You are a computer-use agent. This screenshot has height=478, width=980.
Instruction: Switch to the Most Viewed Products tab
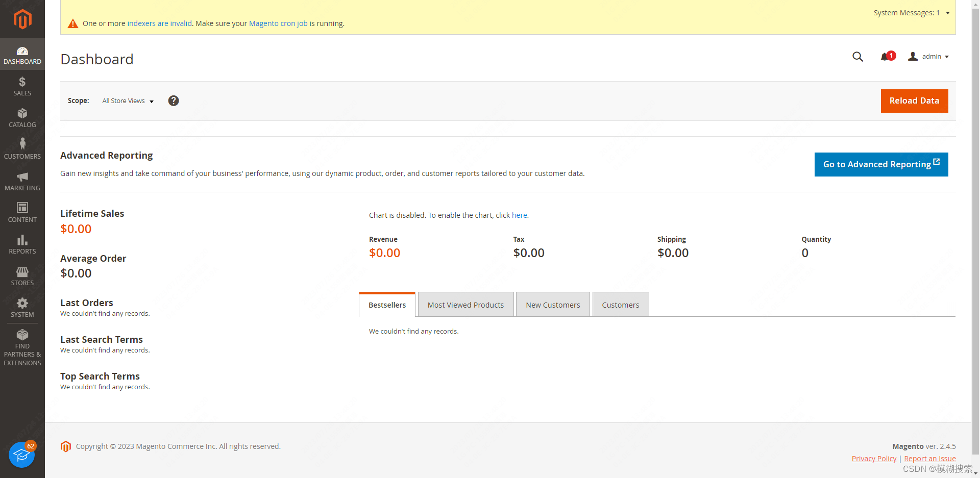point(465,305)
